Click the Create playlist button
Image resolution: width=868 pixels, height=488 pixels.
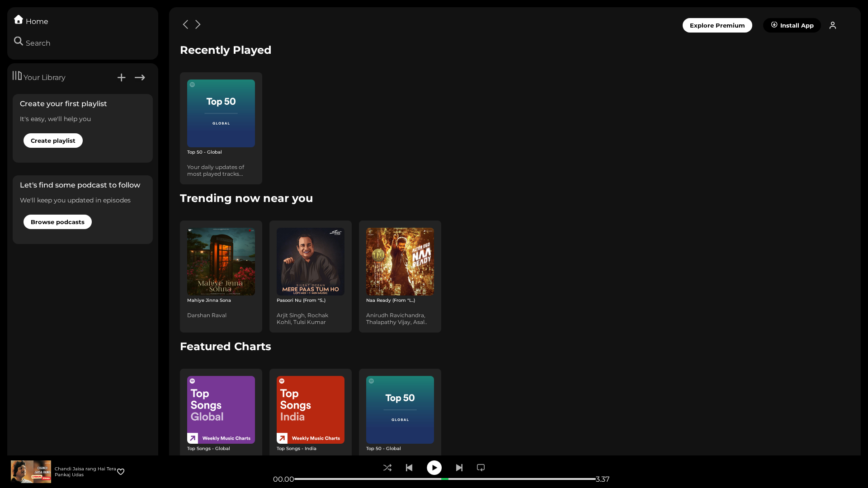pyautogui.click(x=53, y=141)
